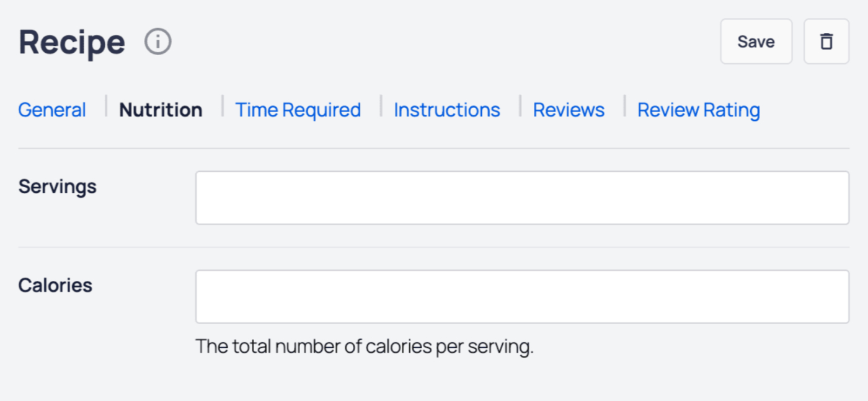Viewport: 868px width, 401px height.
Task: Delete the recipe using the trash icon
Action: (x=826, y=41)
